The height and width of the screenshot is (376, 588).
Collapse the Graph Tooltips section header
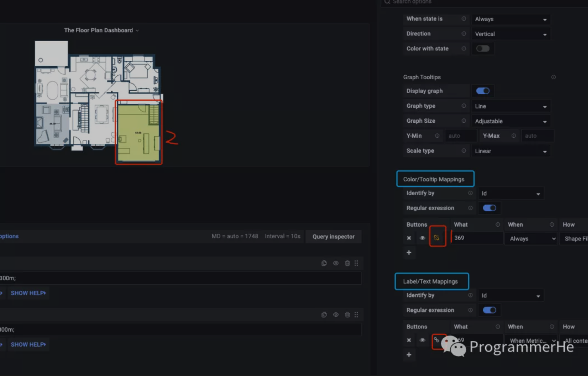point(422,77)
